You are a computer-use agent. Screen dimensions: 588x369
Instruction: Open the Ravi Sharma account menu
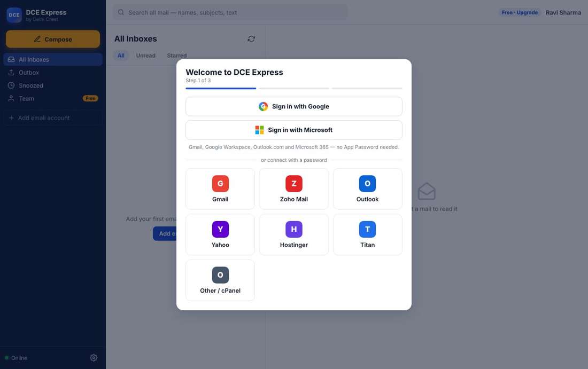pyautogui.click(x=563, y=12)
